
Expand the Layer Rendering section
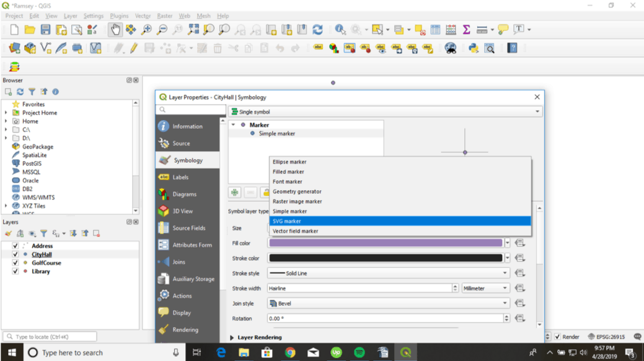[232, 337]
